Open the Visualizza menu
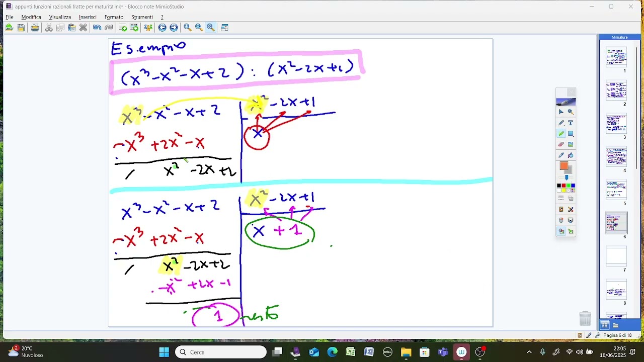644x362 pixels. 60,17
